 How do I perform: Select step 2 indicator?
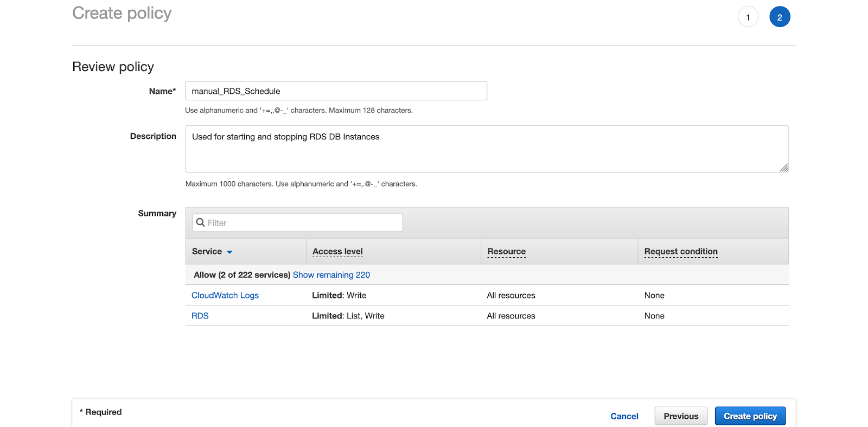pyautogui.click(x=780, y=17)
